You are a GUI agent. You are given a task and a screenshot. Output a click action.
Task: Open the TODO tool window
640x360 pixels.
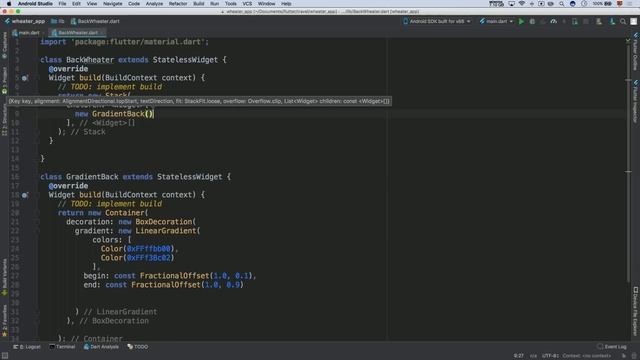click(x=138, y=347)
